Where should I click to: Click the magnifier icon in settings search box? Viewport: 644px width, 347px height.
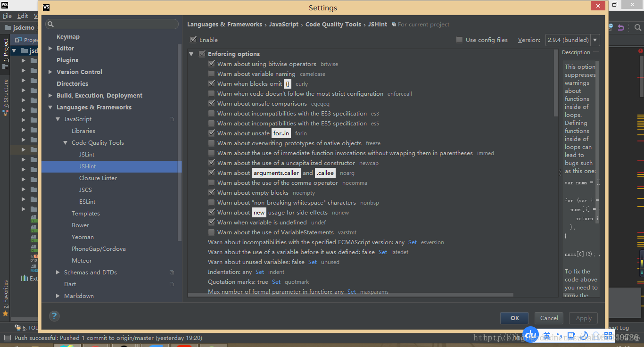pyautogui.click(x=51, y=24)
